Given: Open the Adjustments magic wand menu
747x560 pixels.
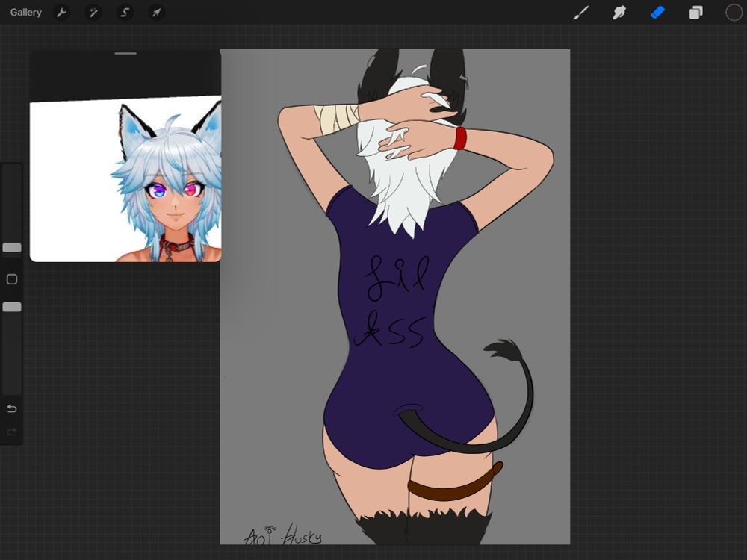Looking at the screenshot, I should pyautogui.click(x=93, y=12).
